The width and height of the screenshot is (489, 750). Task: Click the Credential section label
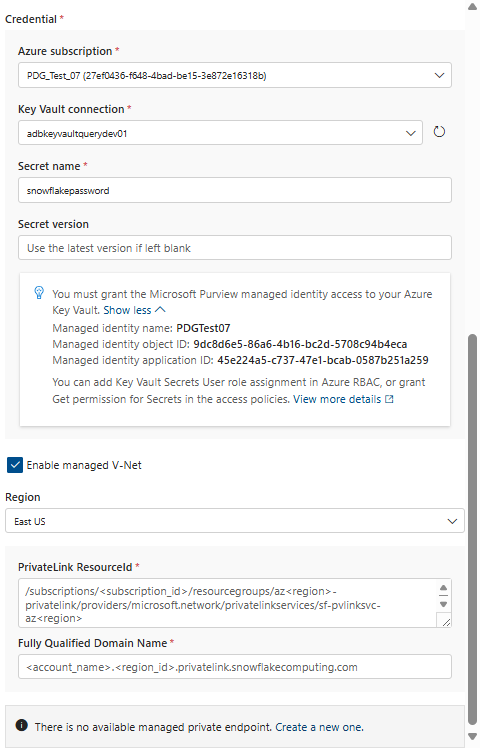tap(31, 19)
